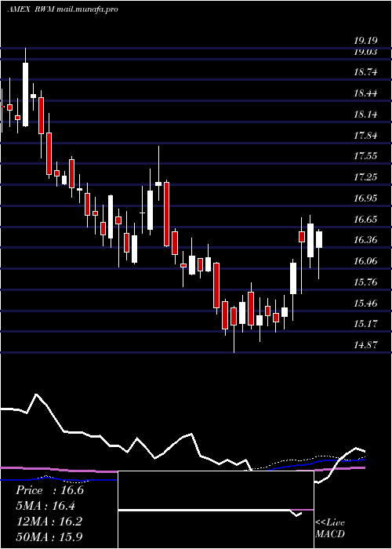Click the 19.19 price axis label
This screenshot has width=392, height=549.
365,41
